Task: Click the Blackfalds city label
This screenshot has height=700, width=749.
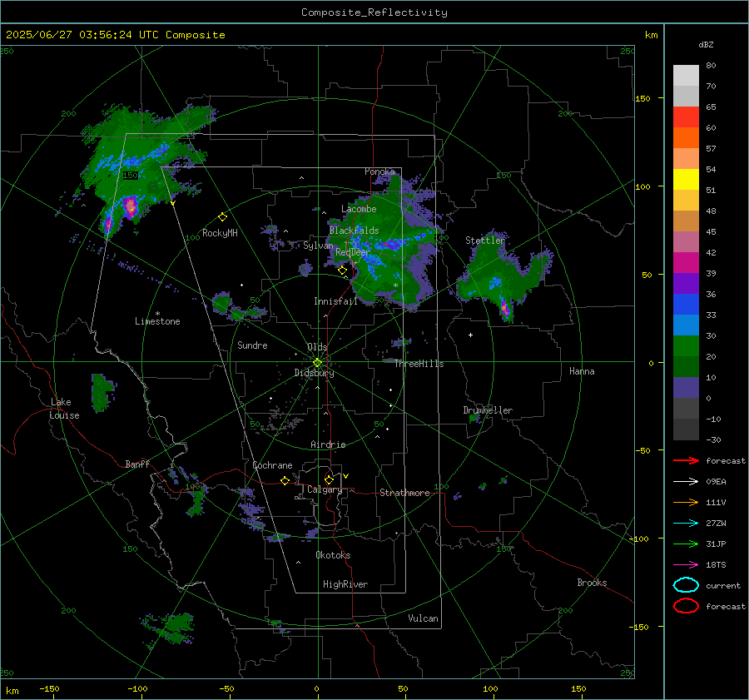Action: coord(354,231)
